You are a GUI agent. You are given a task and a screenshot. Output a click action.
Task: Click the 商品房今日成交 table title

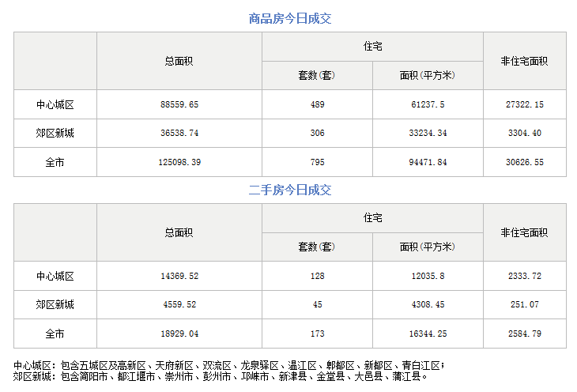click(x=290, y=18)
